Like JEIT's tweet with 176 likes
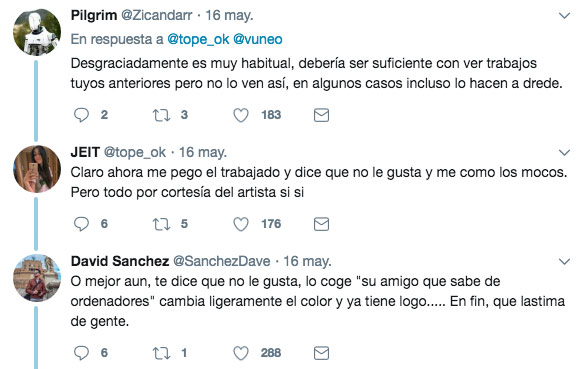 (x=241, y=224)
